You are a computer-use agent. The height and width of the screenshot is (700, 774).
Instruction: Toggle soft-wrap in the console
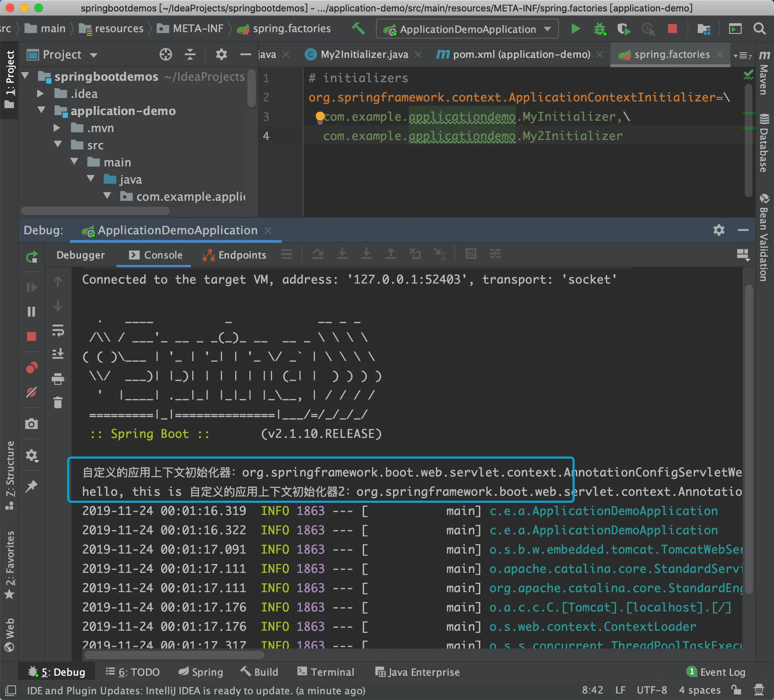[58, 330]
